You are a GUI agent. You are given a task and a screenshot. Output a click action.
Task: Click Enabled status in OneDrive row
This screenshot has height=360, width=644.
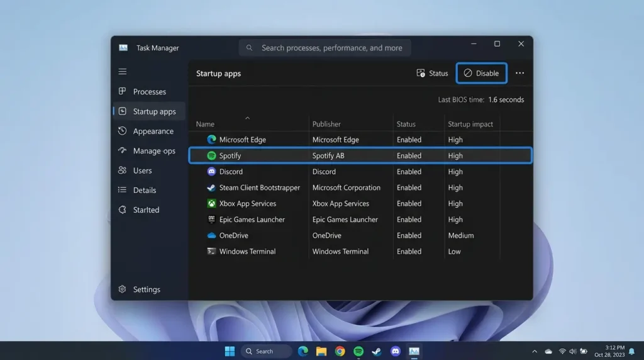click(x=409, y=235)
